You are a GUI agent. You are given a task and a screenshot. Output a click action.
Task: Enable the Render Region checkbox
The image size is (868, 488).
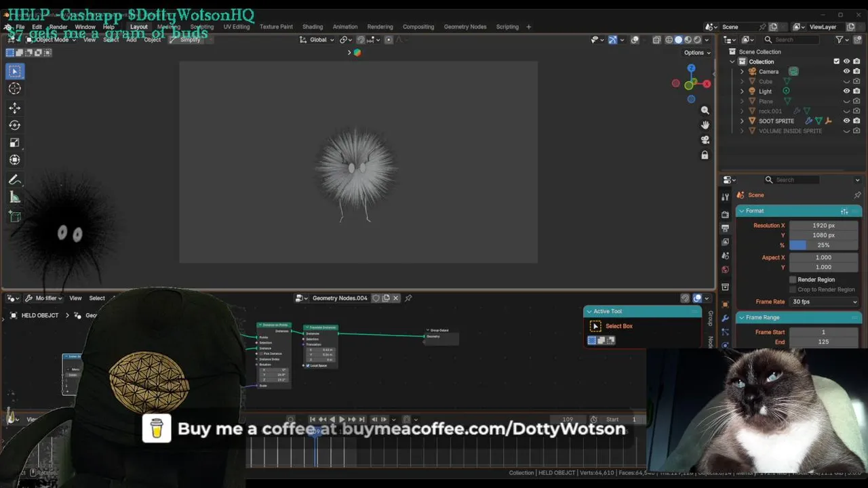793,280
